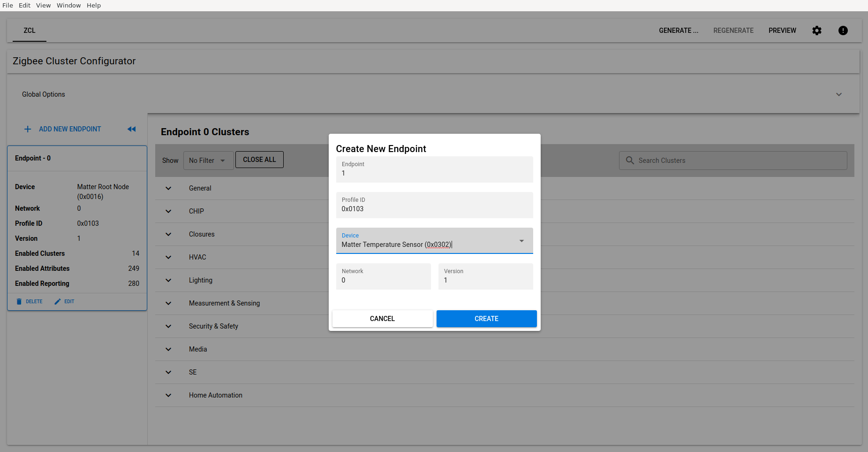Screen dimensions: 868x452
Task: Click the plus icon to add new endpoint
Action: coord(28,129)
